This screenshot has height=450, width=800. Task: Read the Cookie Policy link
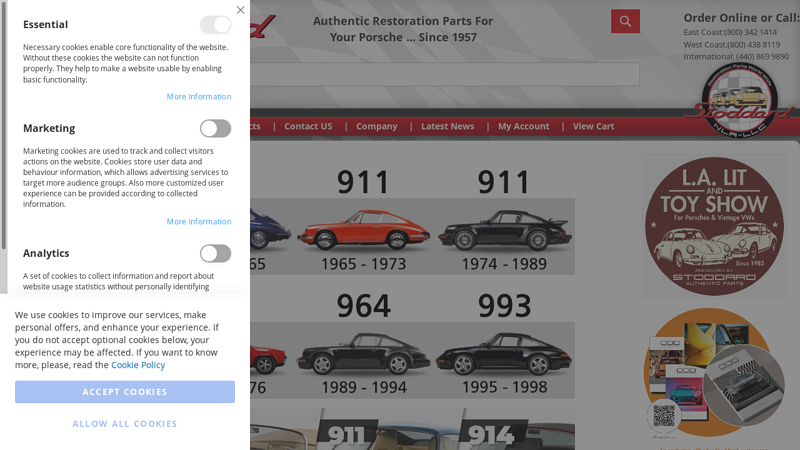138,365
